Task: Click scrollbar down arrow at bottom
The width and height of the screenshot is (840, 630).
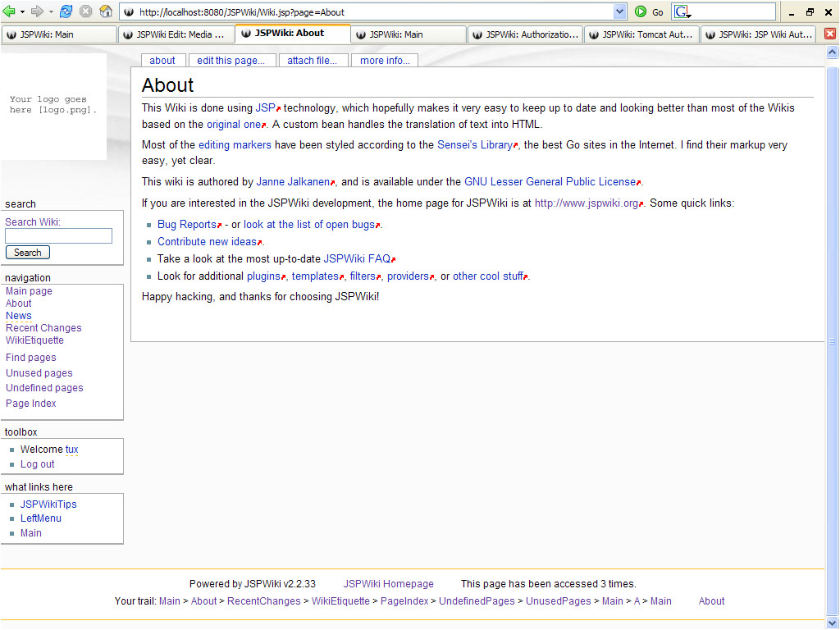Action: pos(832,623)
